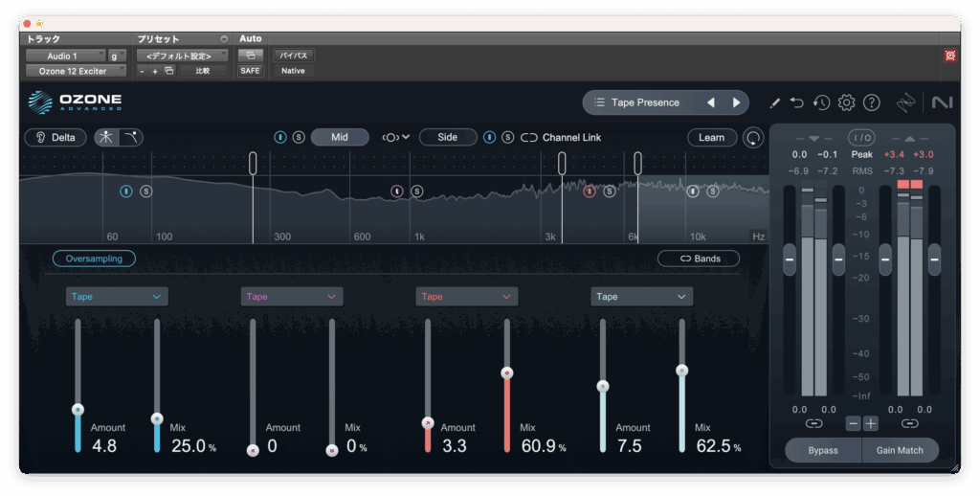Click the Native Instruments logo icon
This screenshot has width=980, height=496.
(942, 102)
